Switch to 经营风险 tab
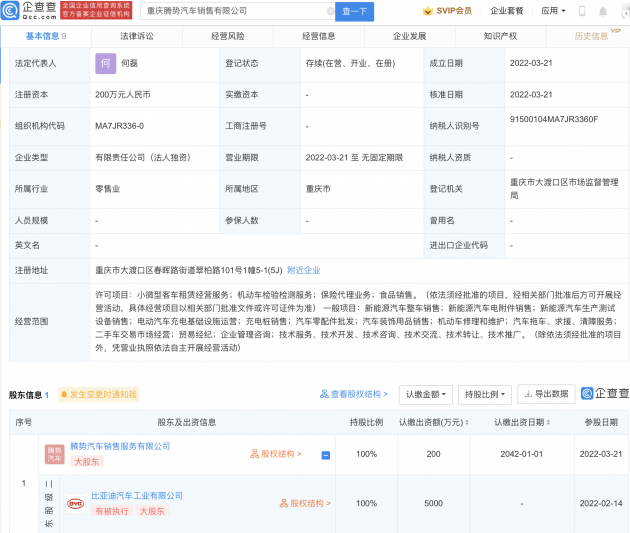The height and width of the screenshot is (533, 630). (x=228, y=36)
